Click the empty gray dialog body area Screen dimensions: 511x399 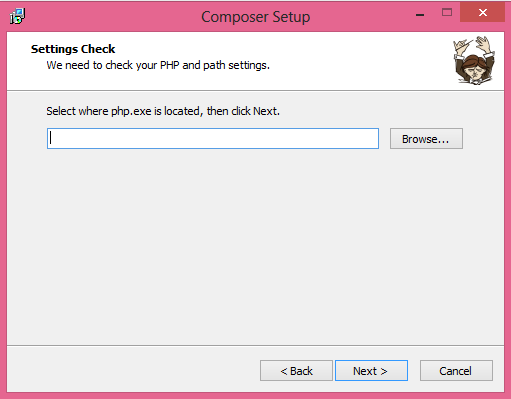[x=255, y=247]
